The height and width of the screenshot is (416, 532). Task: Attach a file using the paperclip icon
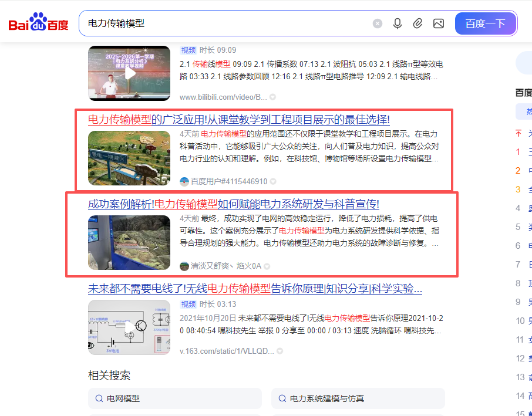417,23
